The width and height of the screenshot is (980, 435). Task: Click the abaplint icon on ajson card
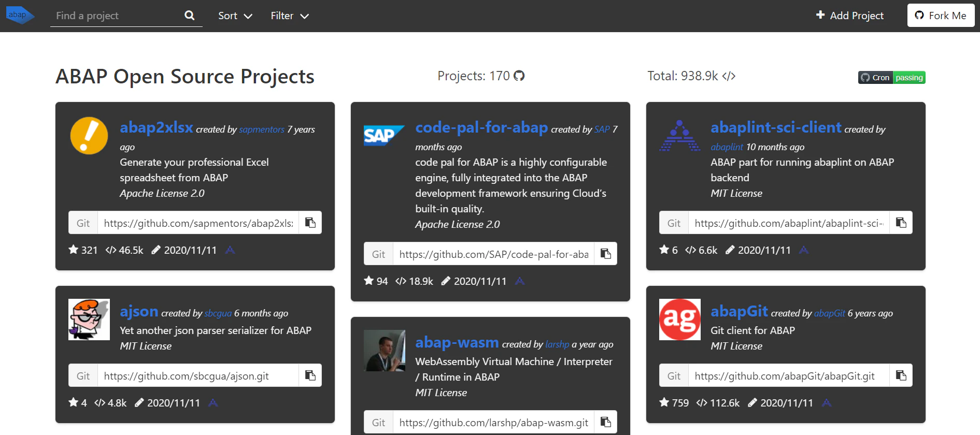pos(213,403)
